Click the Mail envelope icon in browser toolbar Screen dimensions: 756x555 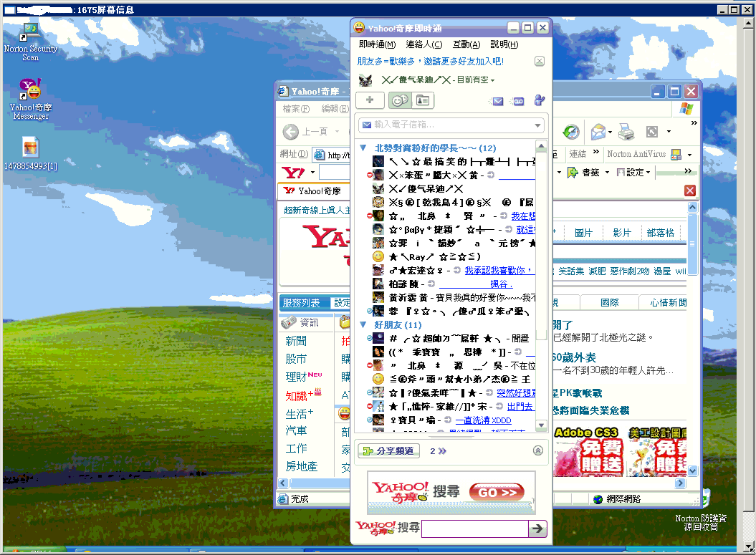click(x=598, y=132)
